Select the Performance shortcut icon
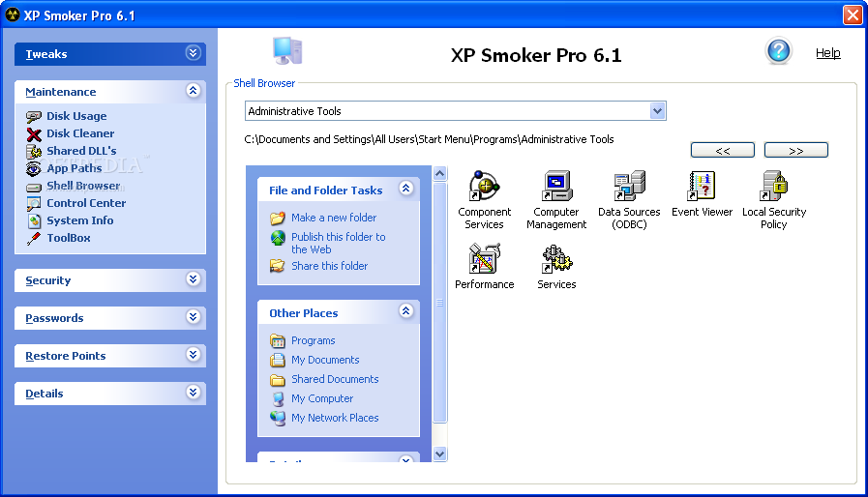This screenshot has width=868, height=497. pos(485,258)
